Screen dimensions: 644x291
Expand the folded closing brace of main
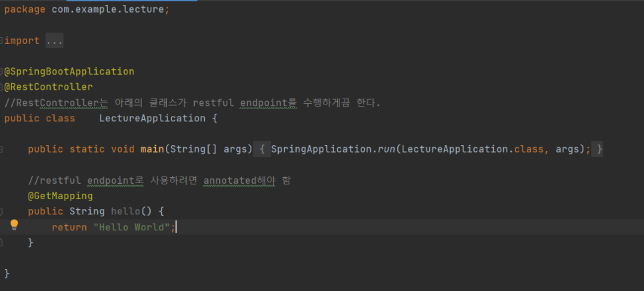(597, 149)
